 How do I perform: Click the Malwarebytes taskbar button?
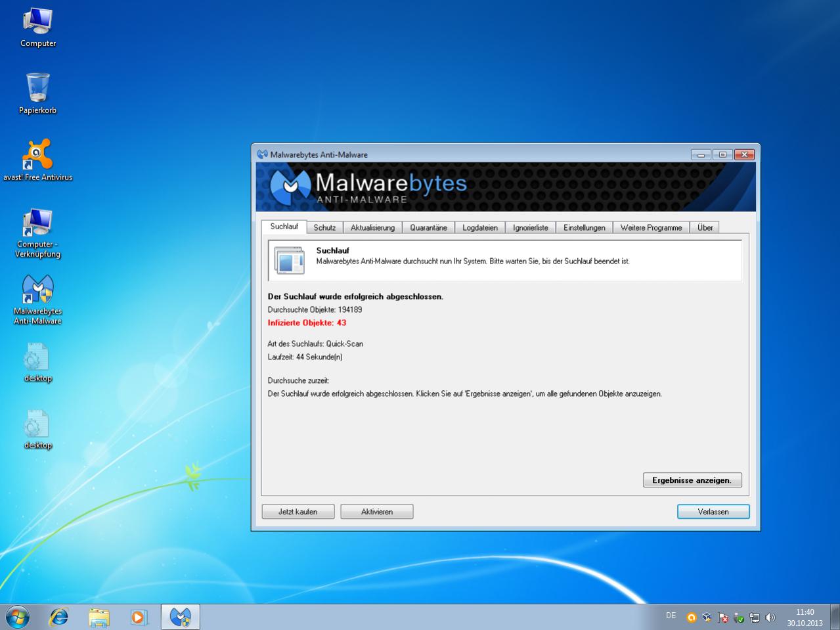180,617
